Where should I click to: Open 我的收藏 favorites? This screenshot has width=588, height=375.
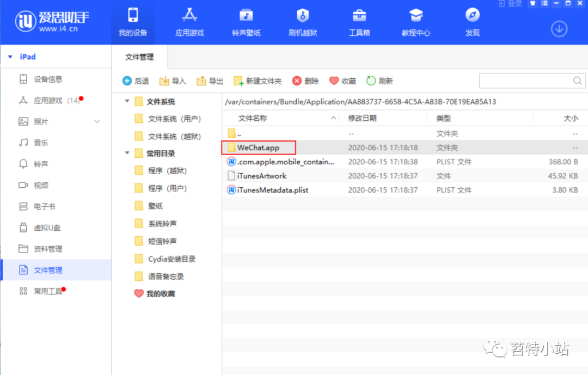point(155,293)
